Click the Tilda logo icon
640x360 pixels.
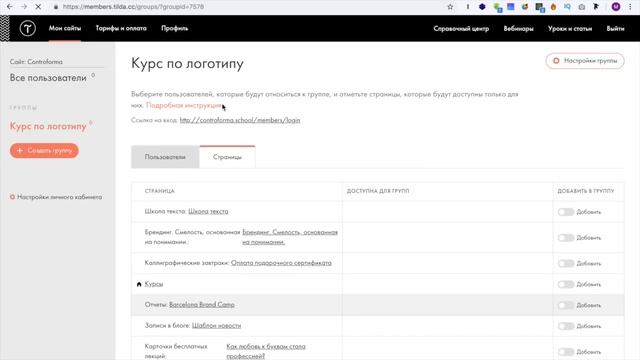[x=28, y=29]
